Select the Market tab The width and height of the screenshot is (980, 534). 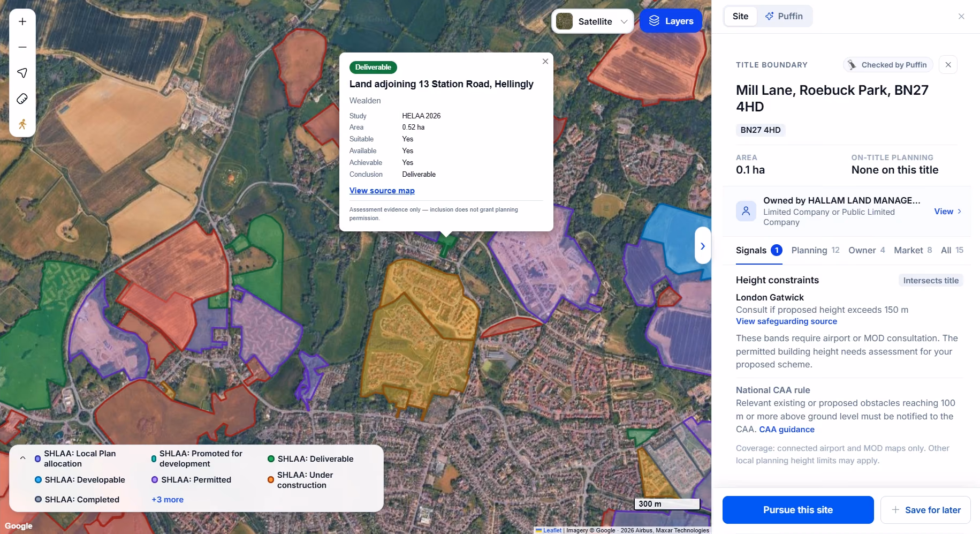913,251
